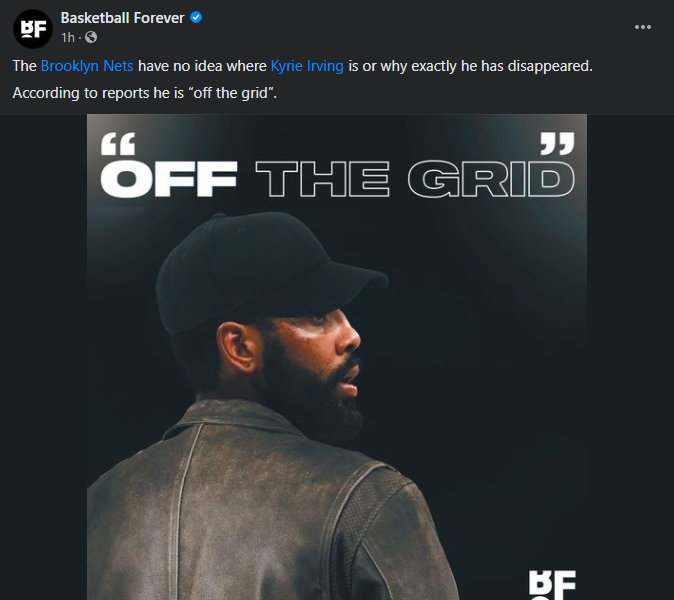The image size is (674, 600).
Task: Follow the Kyrie Irving tagged link
Action: [x=307, y=66]
